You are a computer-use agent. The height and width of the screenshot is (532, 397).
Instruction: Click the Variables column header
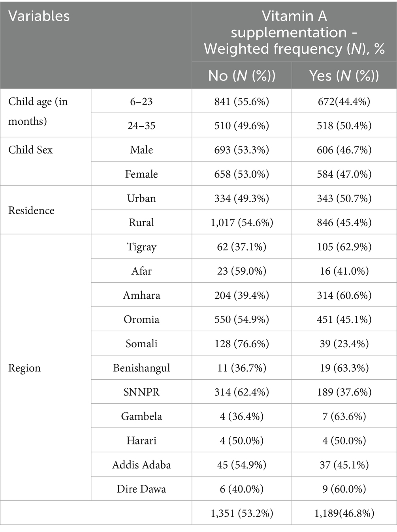point(39,16)
